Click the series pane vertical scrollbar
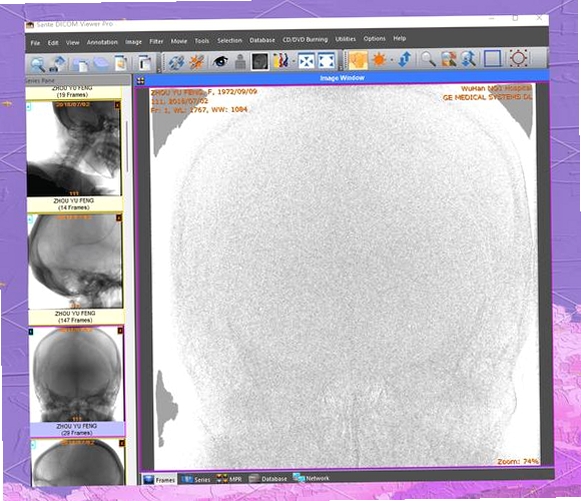Image resolution: width=581 pixels, height=501 pixels. (127, 147)
